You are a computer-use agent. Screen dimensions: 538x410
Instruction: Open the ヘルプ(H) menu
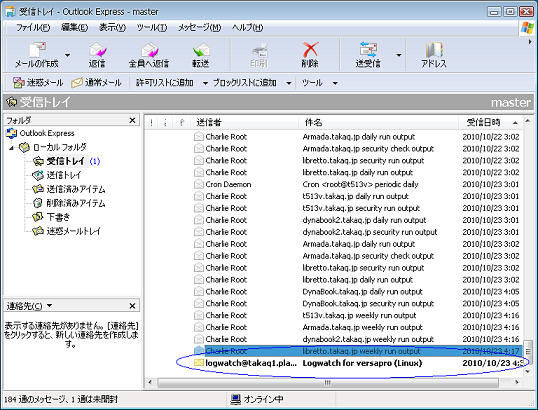tap(247, 27)
